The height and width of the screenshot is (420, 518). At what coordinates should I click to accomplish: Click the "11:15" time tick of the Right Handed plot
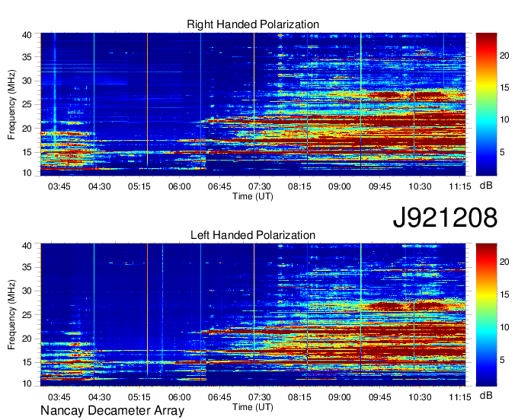(x=460, y=186)
